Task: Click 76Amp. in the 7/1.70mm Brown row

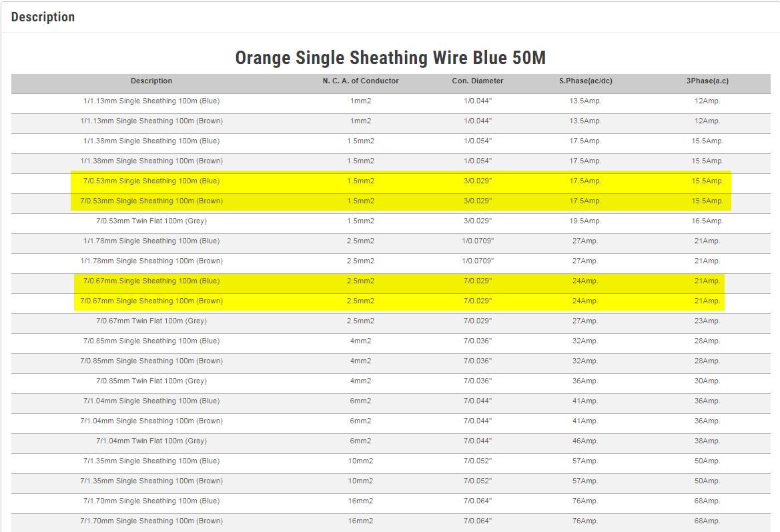Action: pos(585,521)
